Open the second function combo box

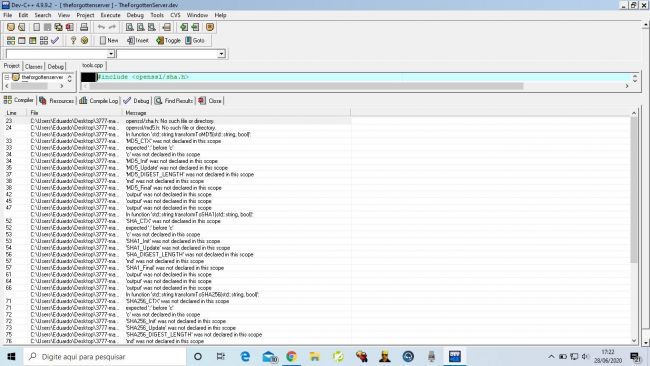pos(171,54)
